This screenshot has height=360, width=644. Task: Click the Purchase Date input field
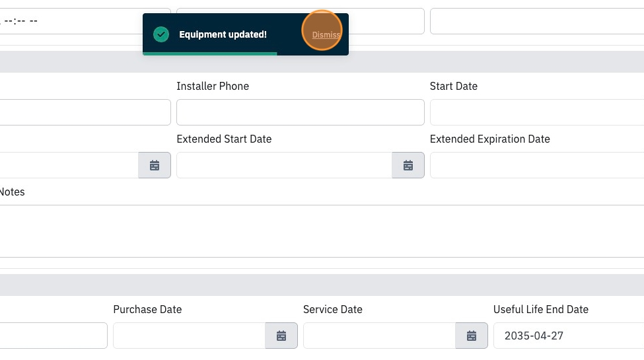point(190,336)
